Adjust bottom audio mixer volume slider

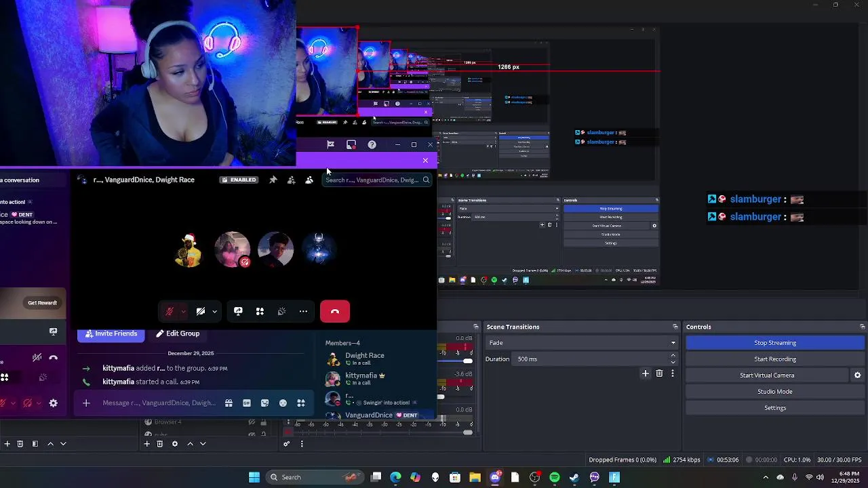pyautogui.click(x=468, y=432)
